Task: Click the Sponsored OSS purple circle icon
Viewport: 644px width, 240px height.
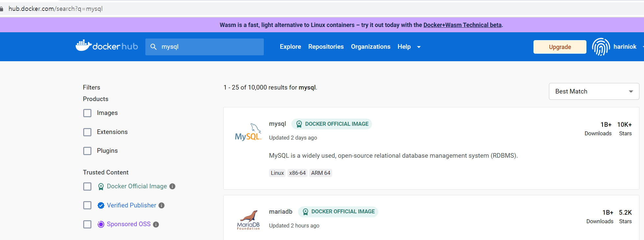Action: (x=101, y=224)
